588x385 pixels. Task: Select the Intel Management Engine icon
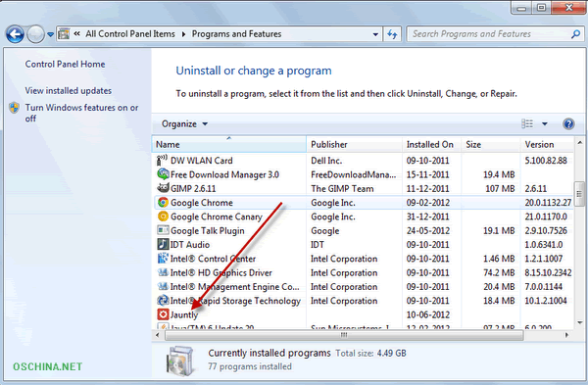163,287
